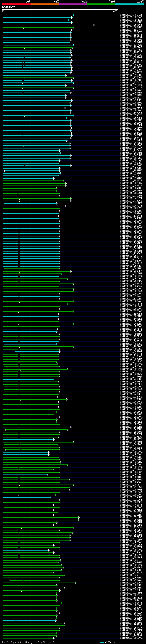Select hit label UniRef100_A7T1P0

pos(131,203)
